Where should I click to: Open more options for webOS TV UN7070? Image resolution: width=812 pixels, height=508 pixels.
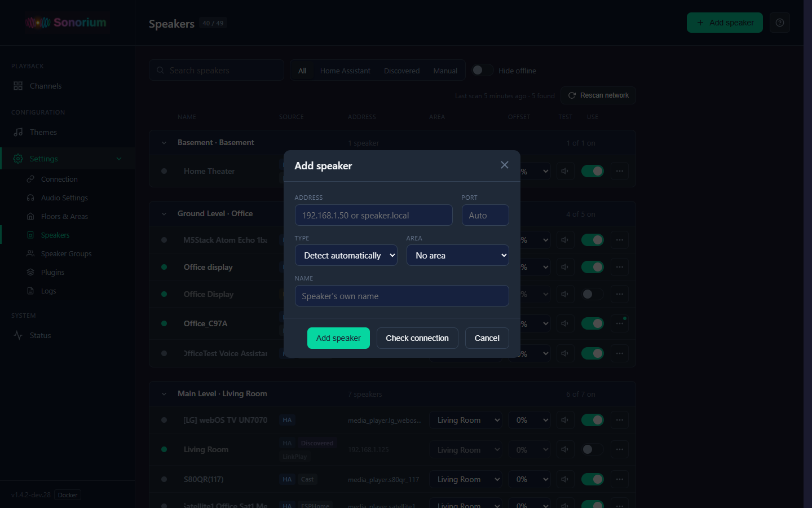tap(620, 420)
